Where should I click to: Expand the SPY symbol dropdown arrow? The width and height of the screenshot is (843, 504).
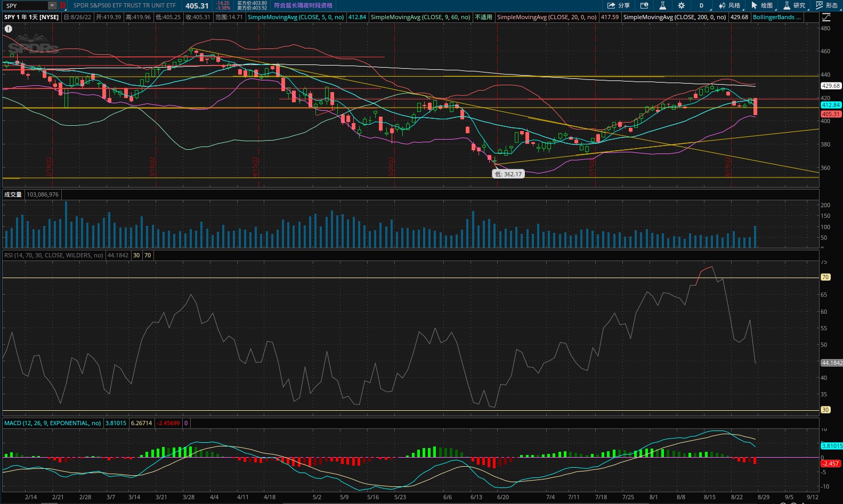(x=52, y=6)
